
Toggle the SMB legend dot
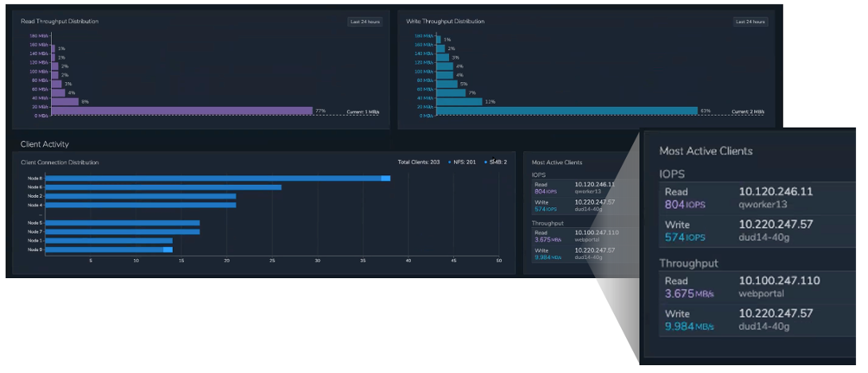(487, 162)
